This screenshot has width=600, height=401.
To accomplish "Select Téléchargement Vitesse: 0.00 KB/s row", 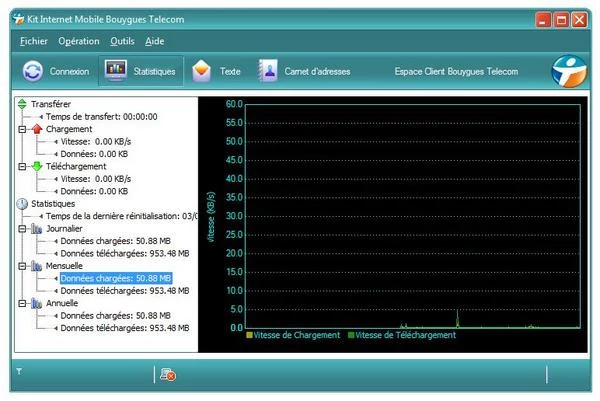I will pyautogui.click(x=96, y=179).
